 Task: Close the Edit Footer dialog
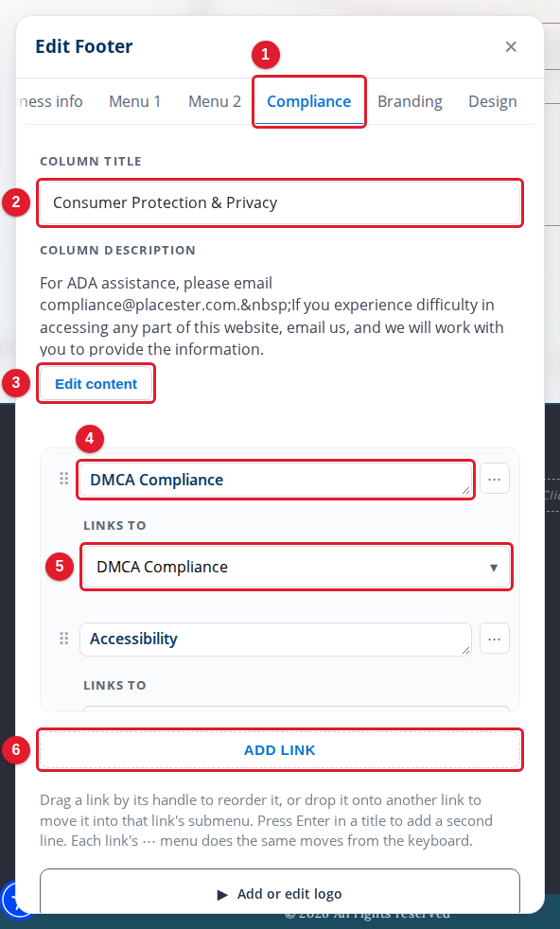coord(511,46)
